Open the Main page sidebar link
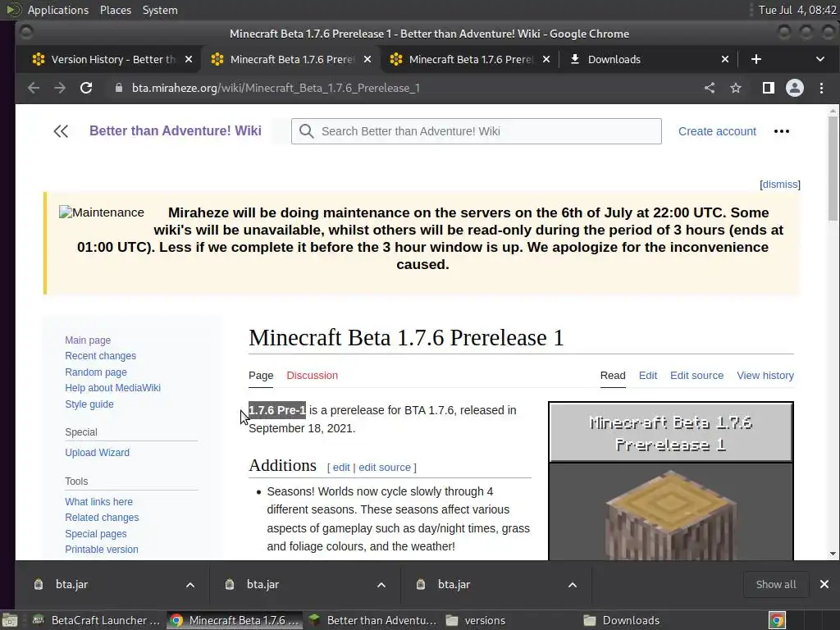This screenshot has width=840, height=630. click(x=88, y=340)
